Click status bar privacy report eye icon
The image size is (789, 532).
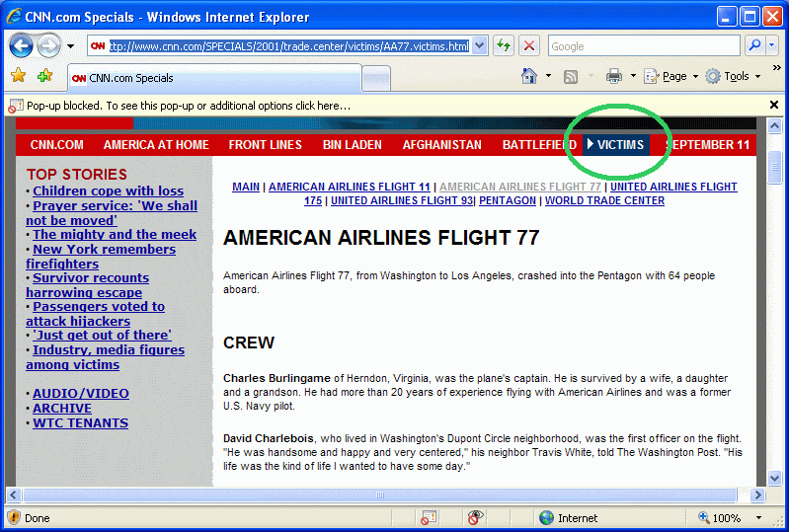[475, 517]
